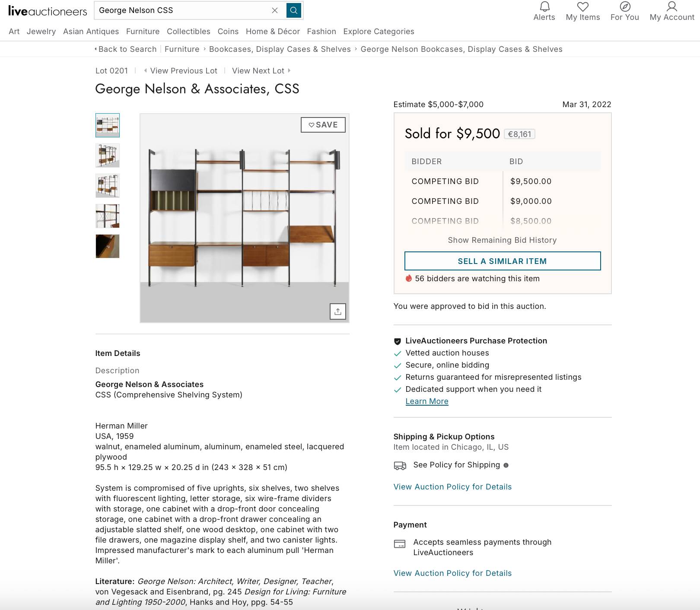Open My Items heart icon
The image size is (700, 610).
[582, 6]
